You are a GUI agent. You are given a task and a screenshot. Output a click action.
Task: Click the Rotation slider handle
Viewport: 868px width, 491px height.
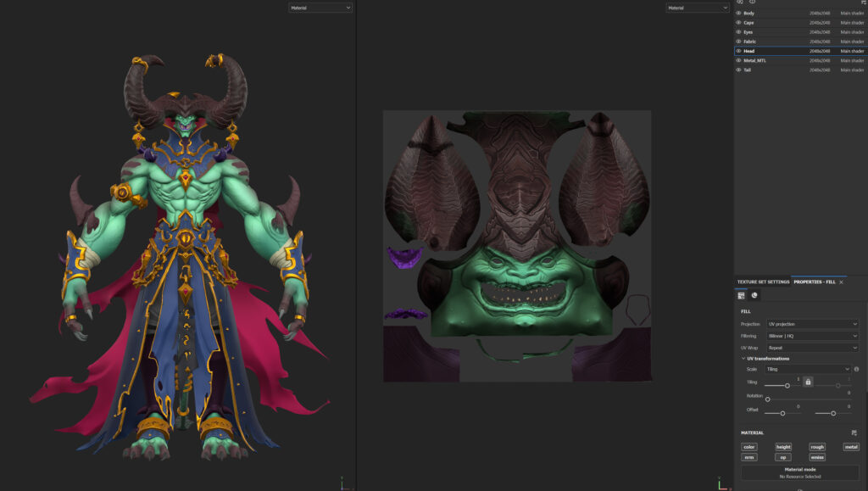click(x=767, y=399)
